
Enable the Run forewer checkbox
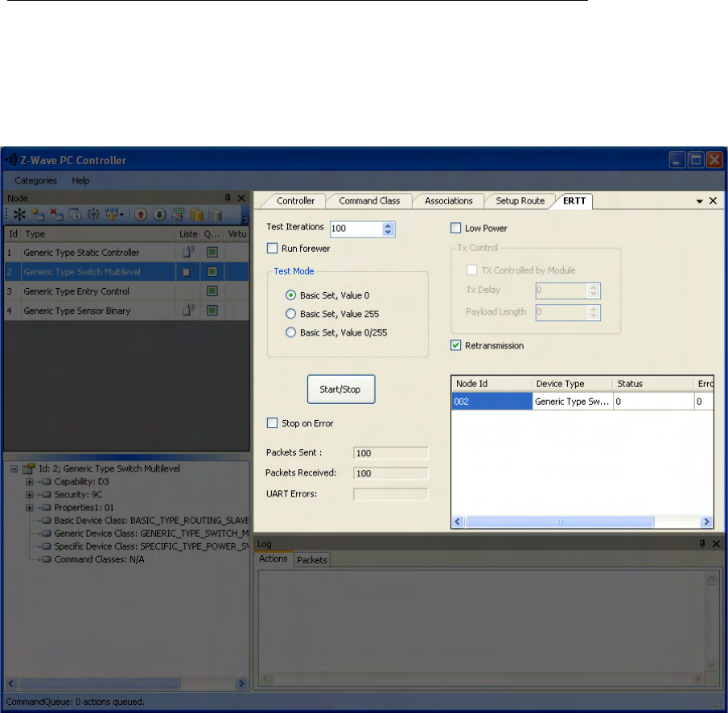point(272,248)
